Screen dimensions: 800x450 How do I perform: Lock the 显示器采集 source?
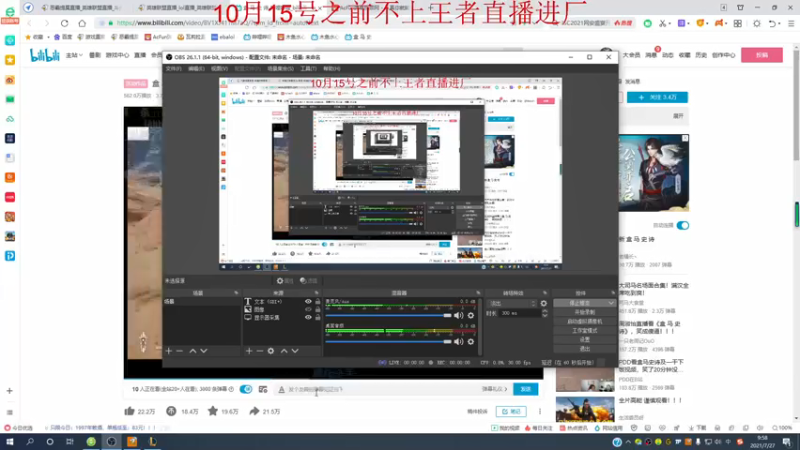pos(318,317)
